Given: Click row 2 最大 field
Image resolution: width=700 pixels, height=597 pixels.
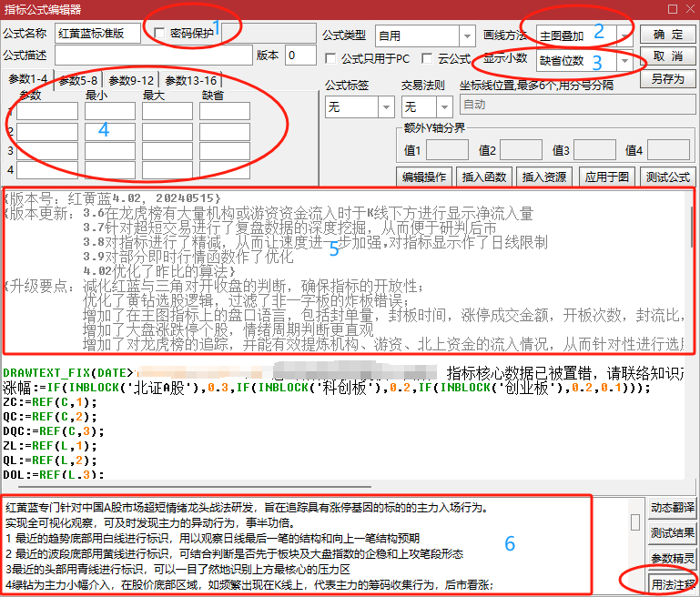Looking at the screenshot, I should tap(167, 132).
